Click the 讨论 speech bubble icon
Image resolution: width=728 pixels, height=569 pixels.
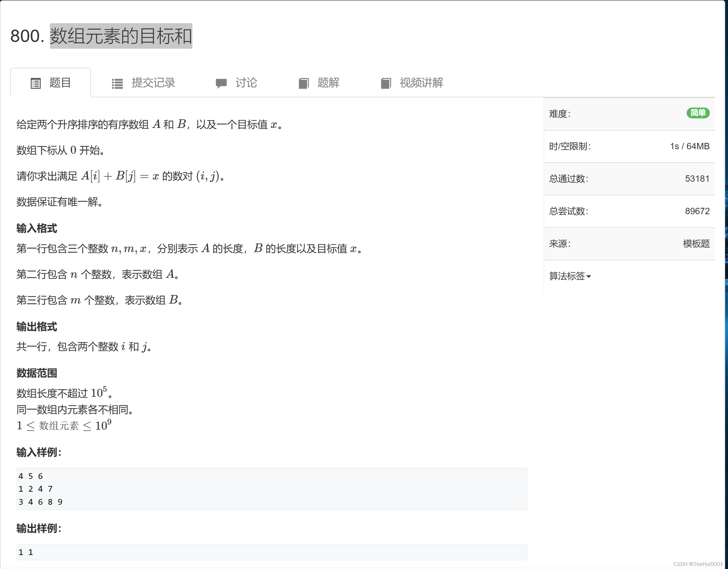(x=221, y=83)
